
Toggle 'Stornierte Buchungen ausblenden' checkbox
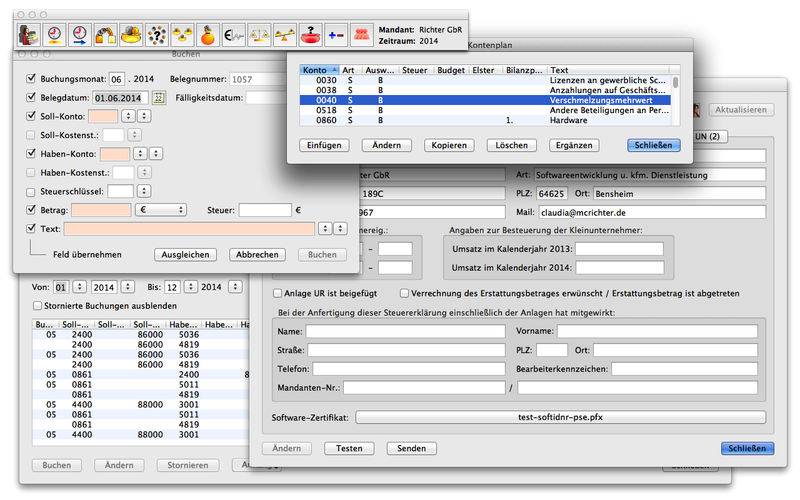click(x=37, y=305)
